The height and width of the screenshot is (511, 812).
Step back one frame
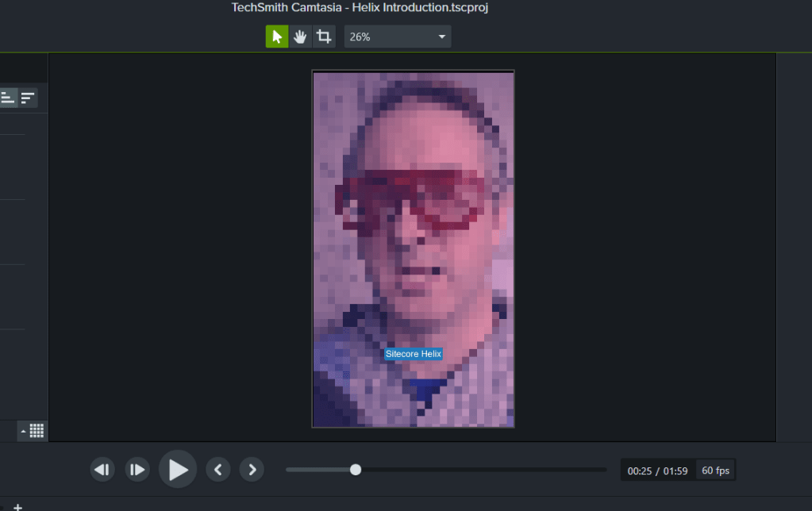coord(102,469)
